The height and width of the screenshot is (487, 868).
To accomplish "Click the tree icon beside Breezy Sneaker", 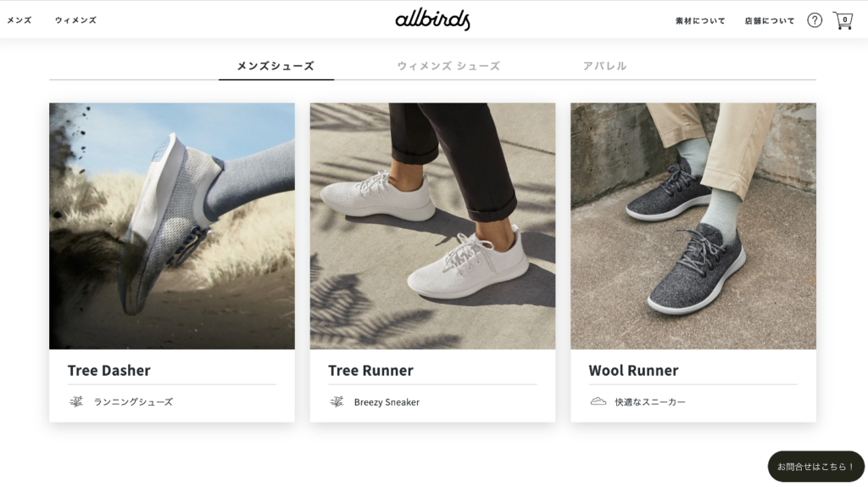I will (x=337, y=401).
